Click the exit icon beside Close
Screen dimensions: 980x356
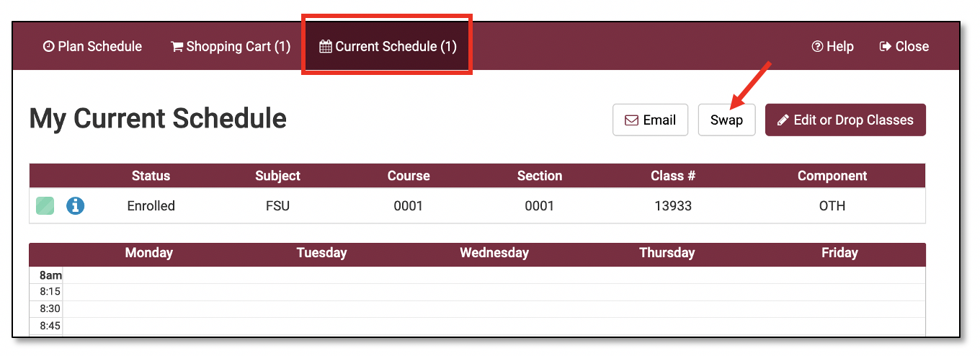click(x=886, y=47)
